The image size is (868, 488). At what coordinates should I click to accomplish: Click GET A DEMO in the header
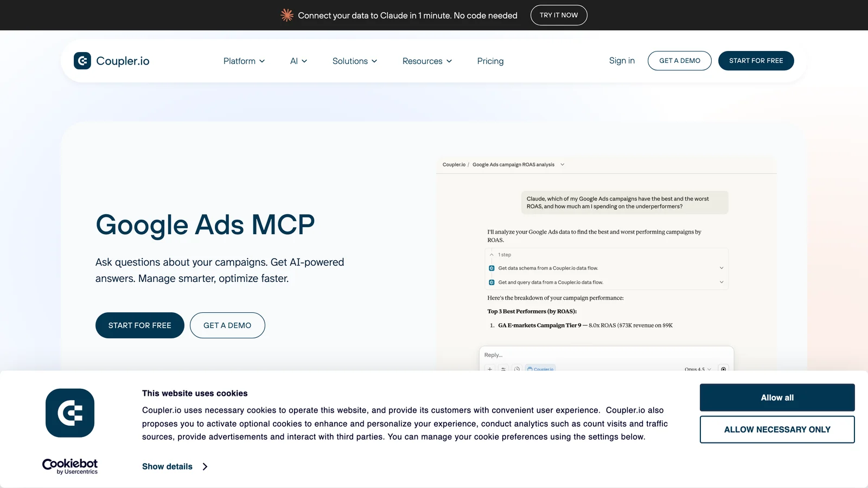[x=680, y=61]
